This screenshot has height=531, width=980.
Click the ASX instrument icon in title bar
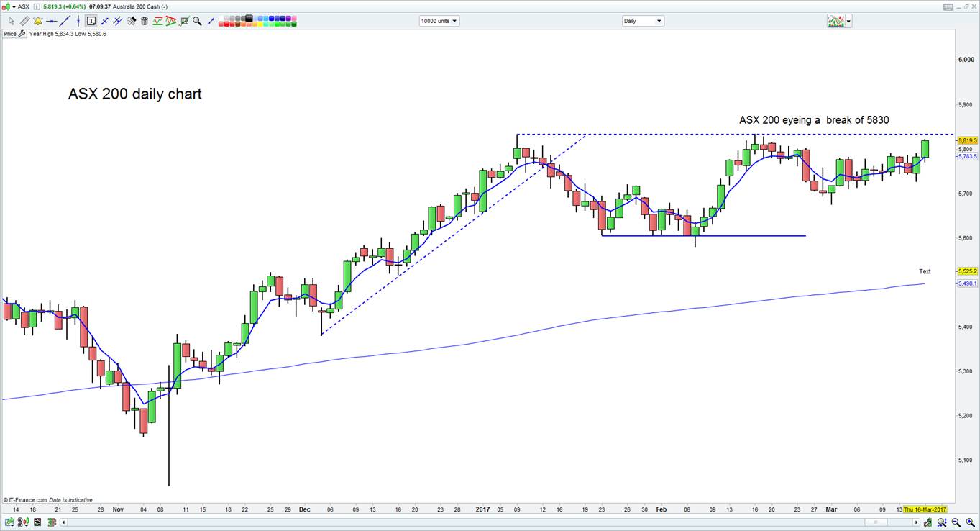click(6, 6)
